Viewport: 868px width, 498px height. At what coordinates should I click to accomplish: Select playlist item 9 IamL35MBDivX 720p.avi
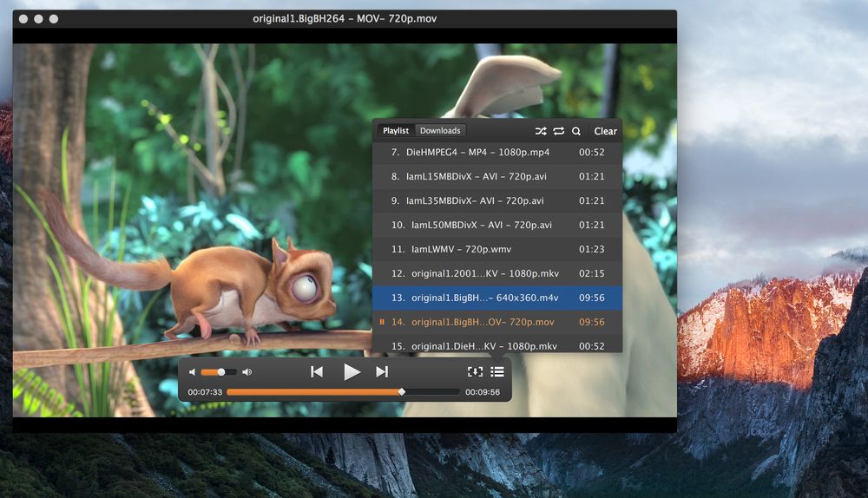click(x=497, y=201)
